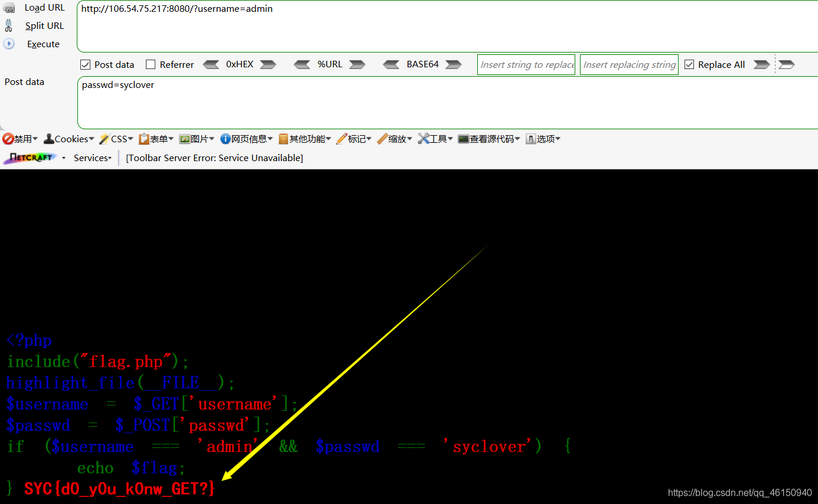Click the 选项 options icon
The image size is (818, 504).
(x=530, y=139)
